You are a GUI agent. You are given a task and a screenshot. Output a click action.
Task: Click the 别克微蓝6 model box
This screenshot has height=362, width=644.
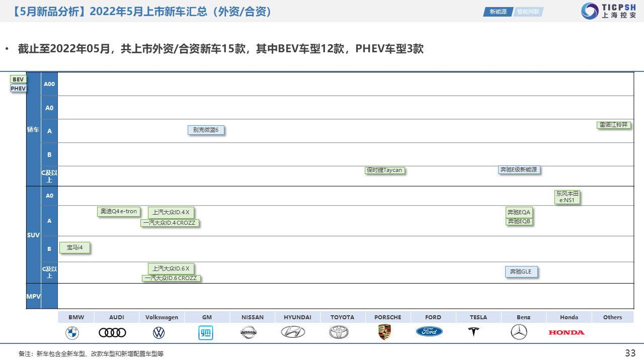click(206, 130)
